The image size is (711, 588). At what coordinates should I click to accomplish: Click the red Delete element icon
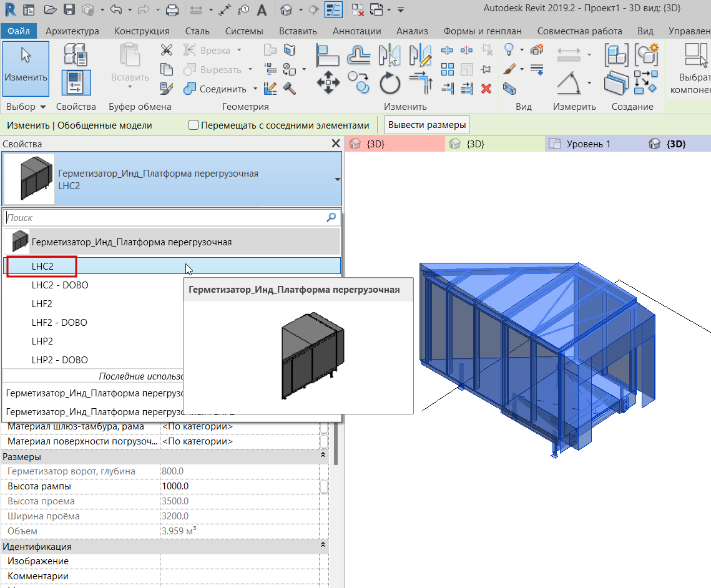tap(486, 88)
